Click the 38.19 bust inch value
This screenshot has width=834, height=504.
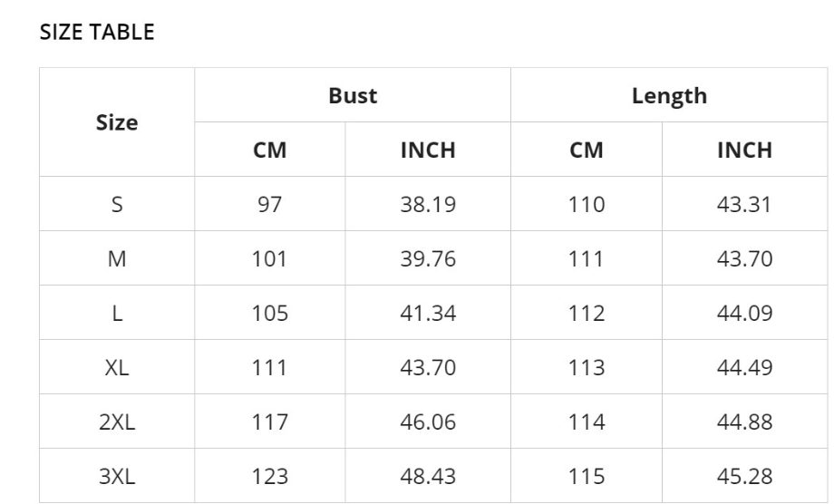click(428, 204)
